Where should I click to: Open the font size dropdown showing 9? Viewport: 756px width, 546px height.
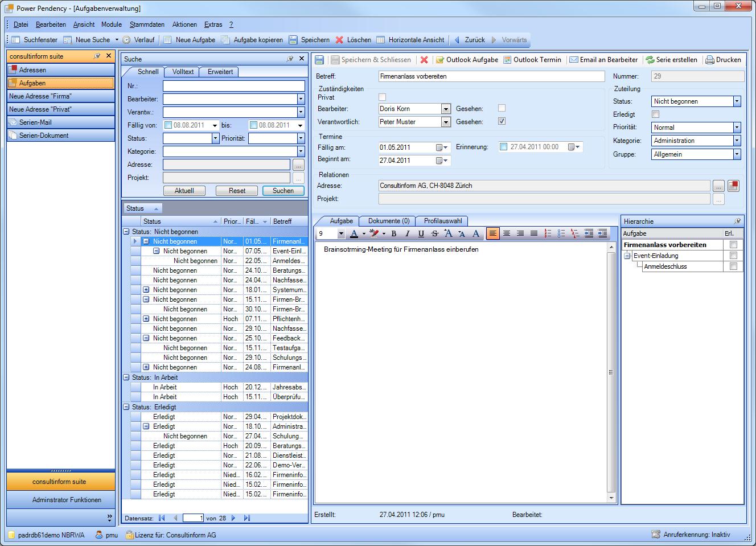point(341,234)
